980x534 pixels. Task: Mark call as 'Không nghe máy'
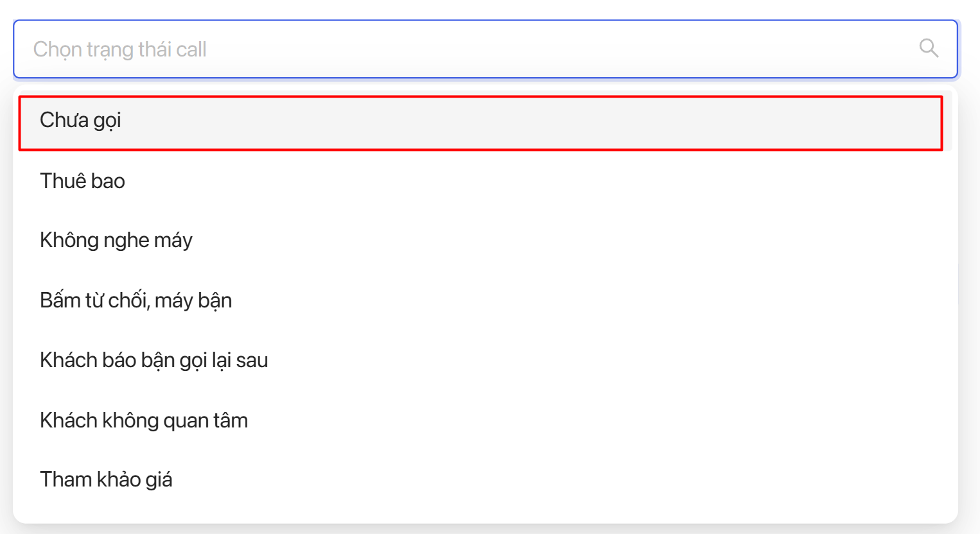486,241
